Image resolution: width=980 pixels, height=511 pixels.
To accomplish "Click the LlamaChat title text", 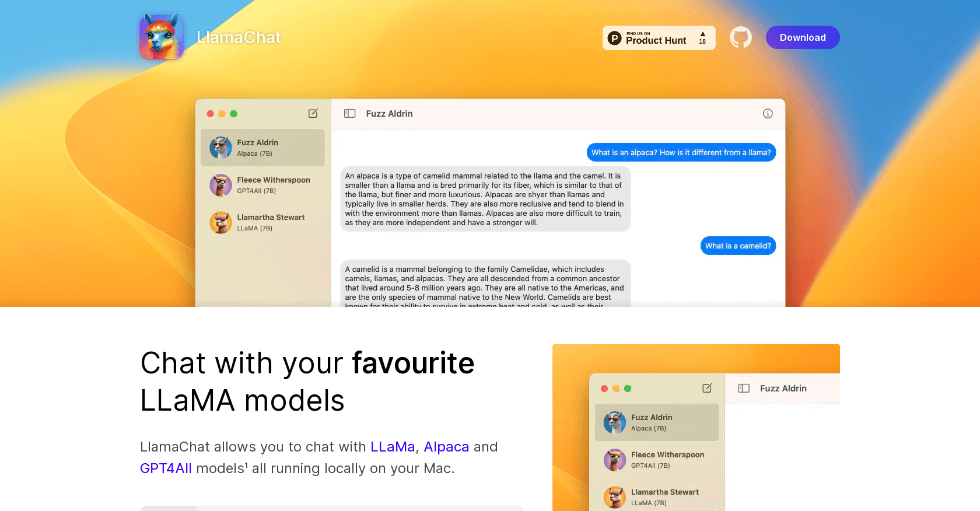I will [239, 37].
